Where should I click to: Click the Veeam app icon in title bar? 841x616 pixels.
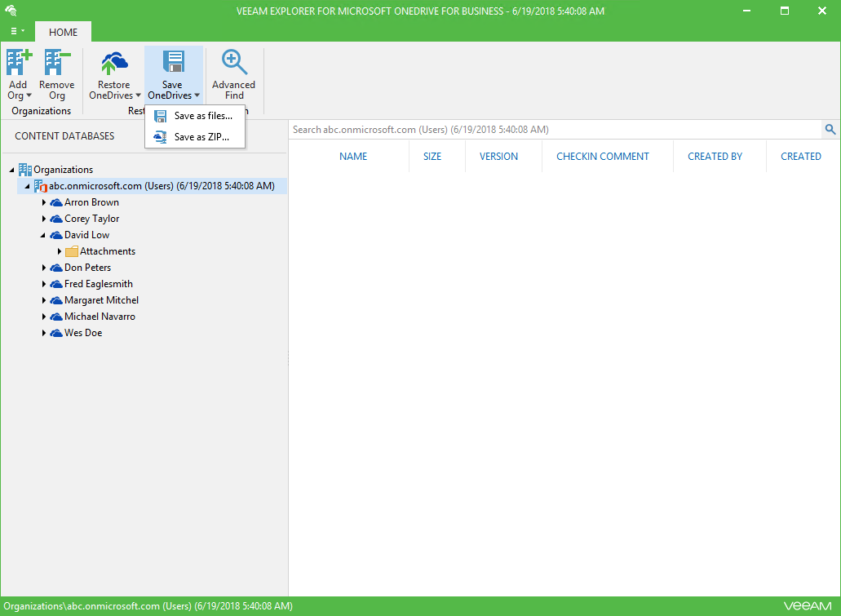pyautogui.click(x=11, y=11)
